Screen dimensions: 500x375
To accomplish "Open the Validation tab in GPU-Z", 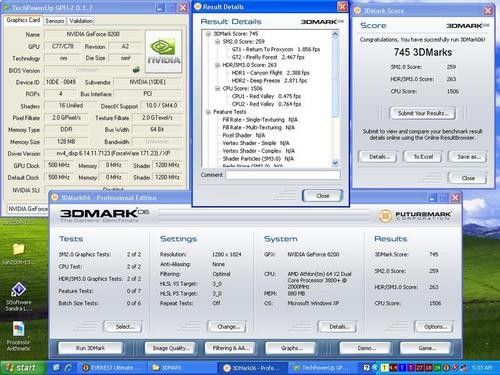I will pos(81,21).
